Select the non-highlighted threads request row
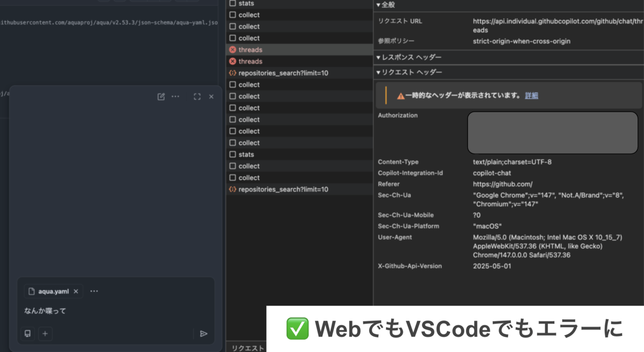This screenshot has height=352, width=644. coord(299,61)
